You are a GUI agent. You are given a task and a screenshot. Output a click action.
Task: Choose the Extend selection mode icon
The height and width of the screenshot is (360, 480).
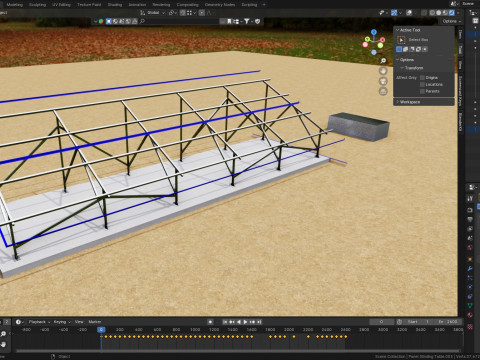(405, 49)
